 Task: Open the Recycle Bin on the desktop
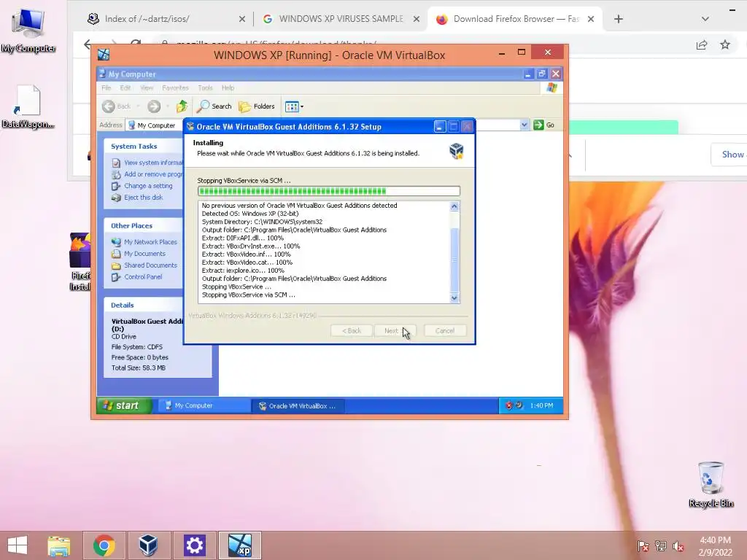(711, 484)
